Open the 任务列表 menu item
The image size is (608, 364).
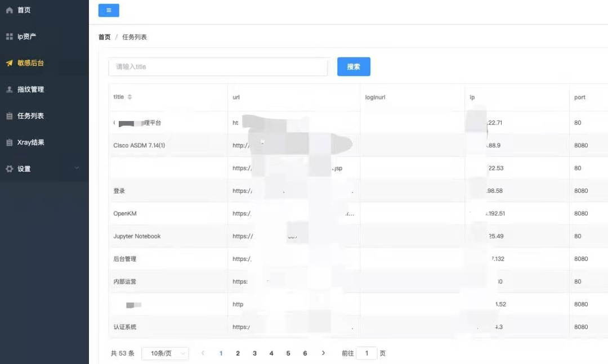(30, 116)
